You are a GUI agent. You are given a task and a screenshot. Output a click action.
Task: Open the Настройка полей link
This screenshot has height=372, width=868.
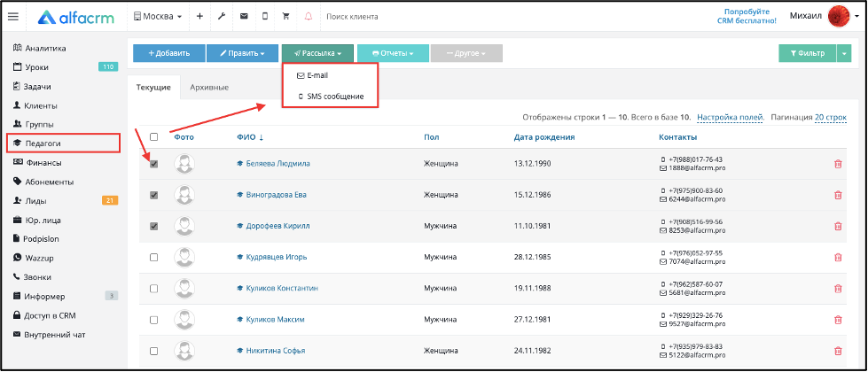731,118
